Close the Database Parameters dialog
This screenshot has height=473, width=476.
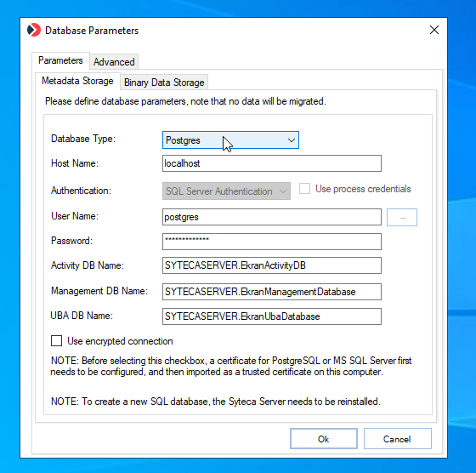tap(434, 30)
